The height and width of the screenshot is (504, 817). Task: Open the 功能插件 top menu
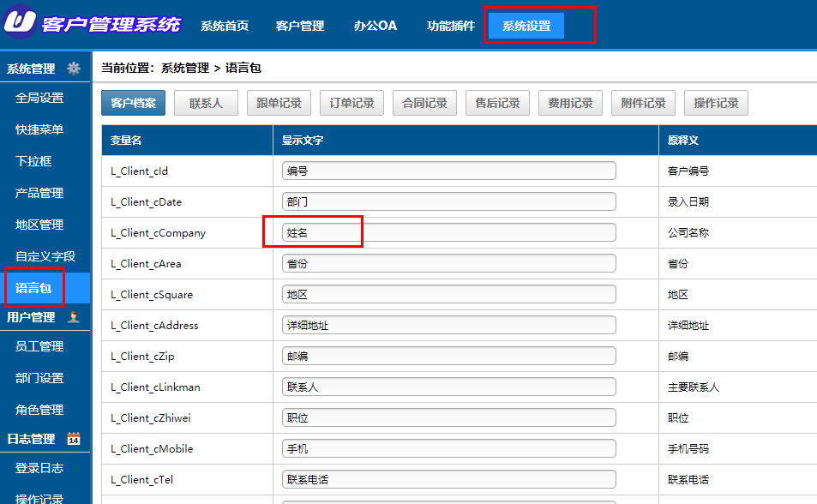pos(451,26)
